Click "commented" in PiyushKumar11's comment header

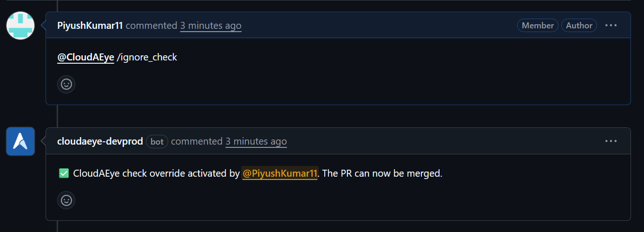151,26
